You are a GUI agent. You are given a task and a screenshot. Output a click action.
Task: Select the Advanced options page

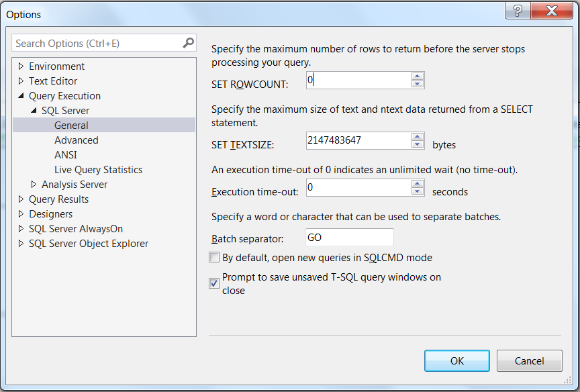[x=77, y=140]
